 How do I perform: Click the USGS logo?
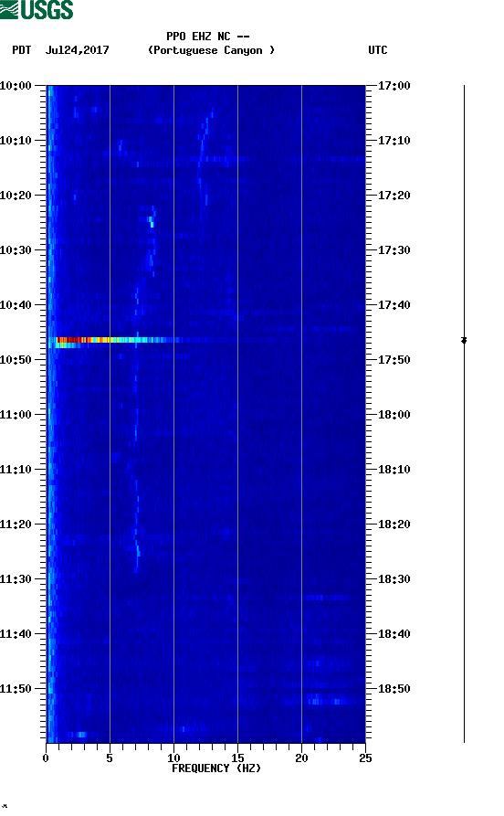pos(37,9)
